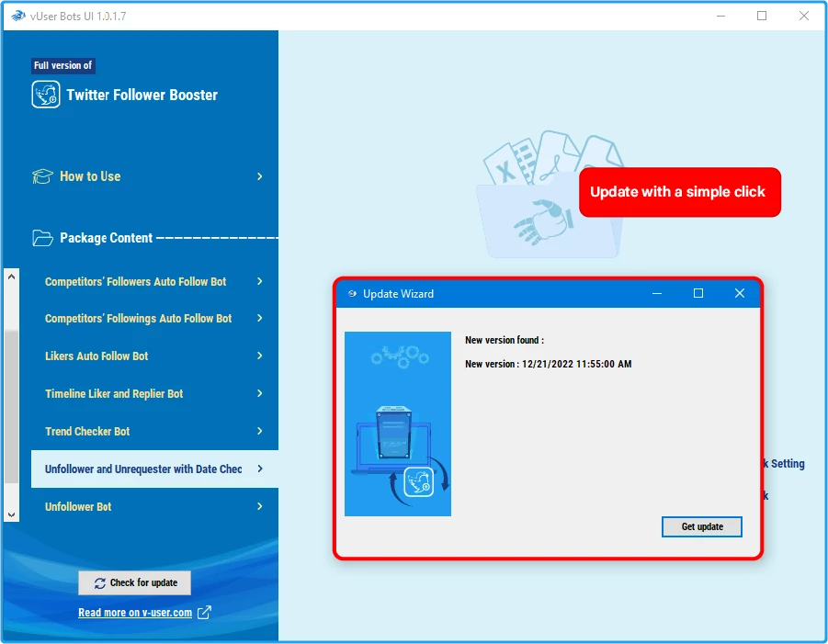Select Trend Checker Bot item

(154, 431)
